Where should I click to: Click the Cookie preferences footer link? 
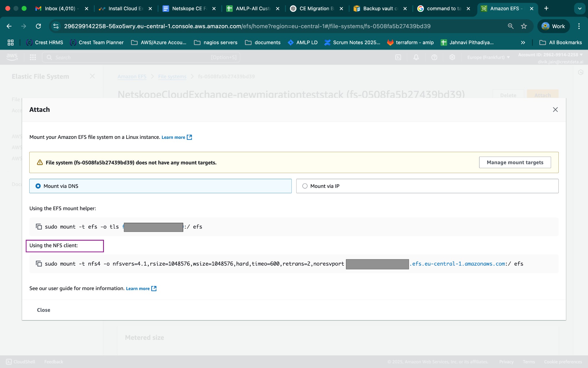point(563,362)
